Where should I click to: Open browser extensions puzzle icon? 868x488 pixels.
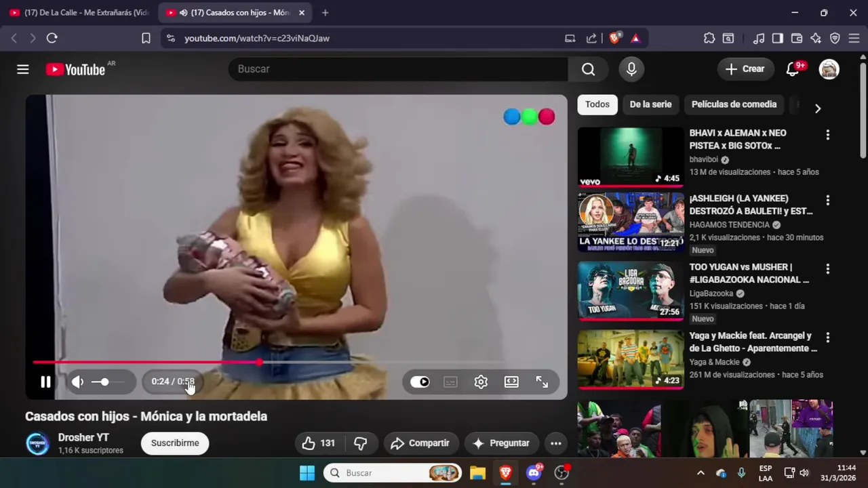coord(709,38)
